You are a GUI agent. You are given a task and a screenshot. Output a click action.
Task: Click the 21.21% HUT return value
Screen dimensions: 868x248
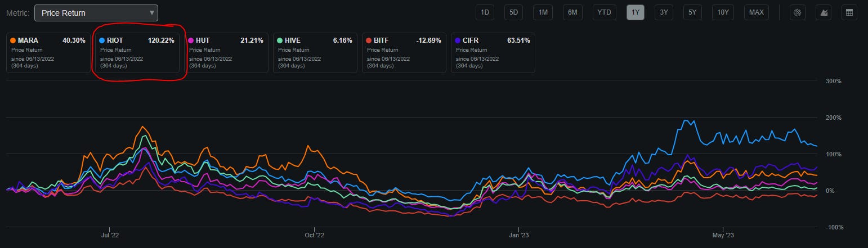coord(252,41)
